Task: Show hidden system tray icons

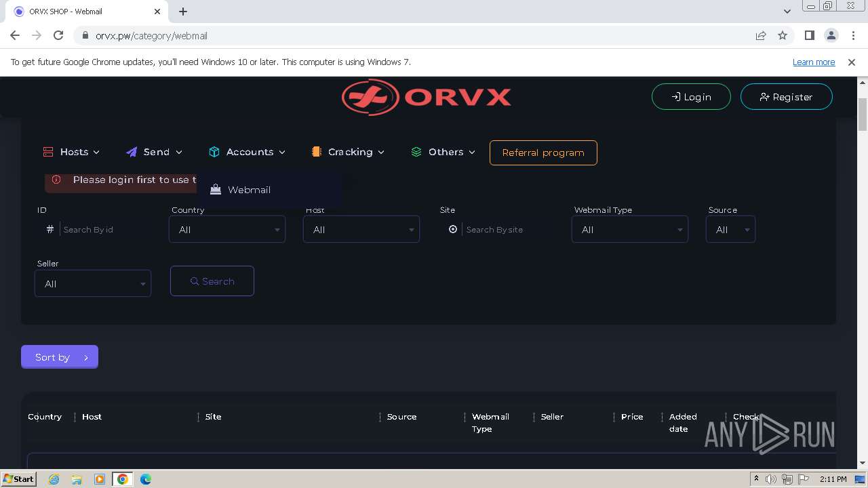Action: [756, 479]
